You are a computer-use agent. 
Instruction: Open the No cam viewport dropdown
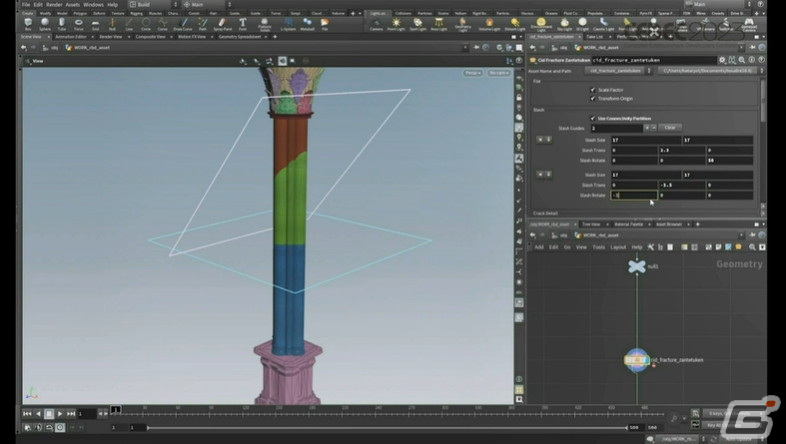pyautogui.click(x=498, y=73)
